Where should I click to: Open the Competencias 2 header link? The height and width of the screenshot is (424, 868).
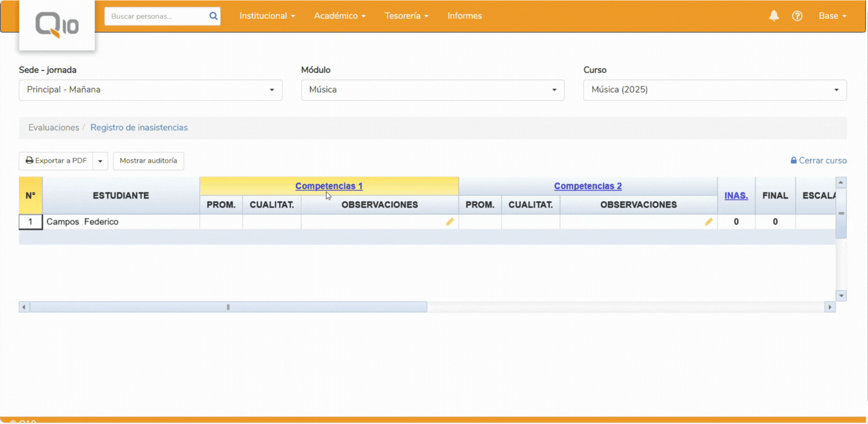[587, 186]
